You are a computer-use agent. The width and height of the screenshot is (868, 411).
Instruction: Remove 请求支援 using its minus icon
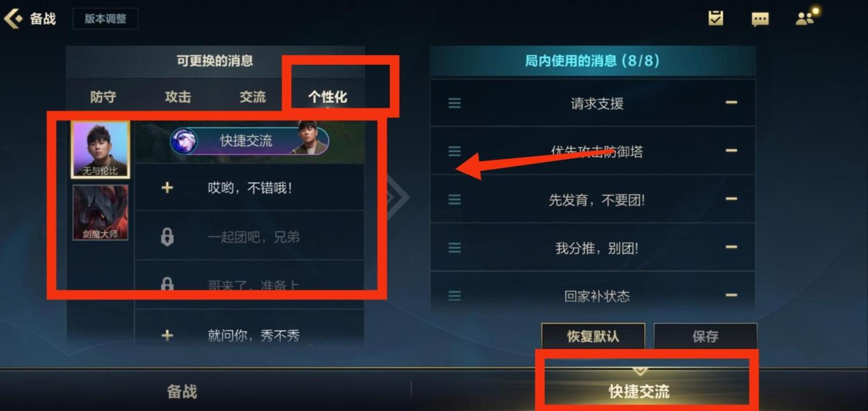click(731, 102)
